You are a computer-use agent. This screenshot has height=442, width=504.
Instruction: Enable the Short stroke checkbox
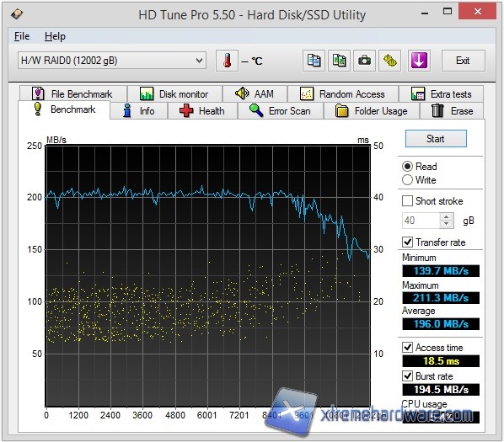coord(407,201)
